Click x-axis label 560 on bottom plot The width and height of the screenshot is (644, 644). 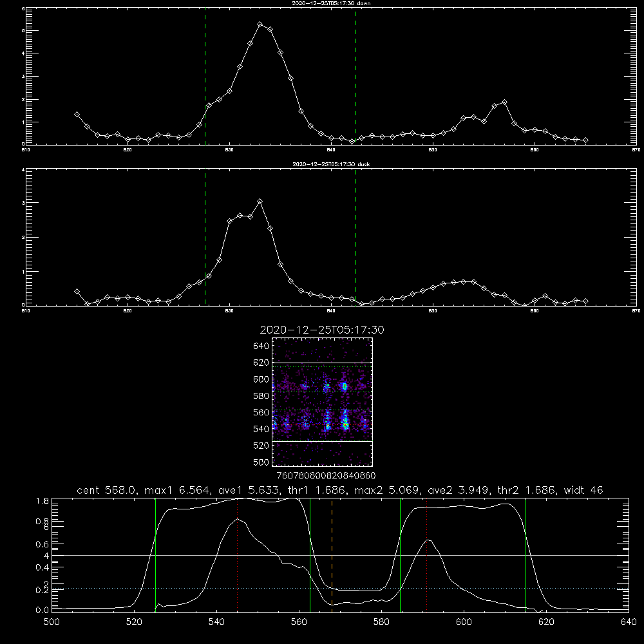tap(299, 622)
